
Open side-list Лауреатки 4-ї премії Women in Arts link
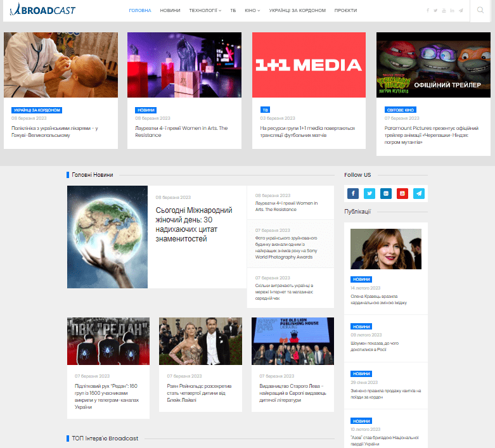(286, 206)
